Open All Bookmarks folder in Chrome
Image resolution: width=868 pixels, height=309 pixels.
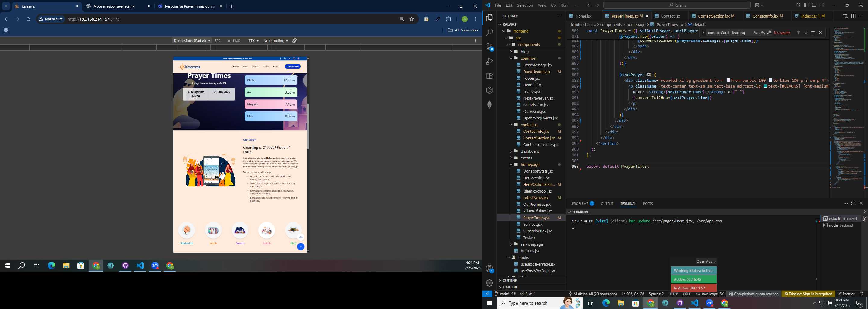click(x=463, y=30)
